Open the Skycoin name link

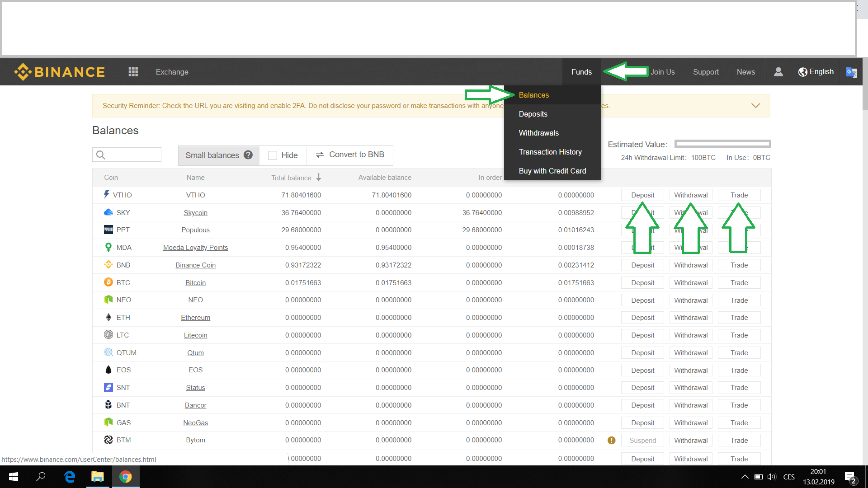pos(195,213)
